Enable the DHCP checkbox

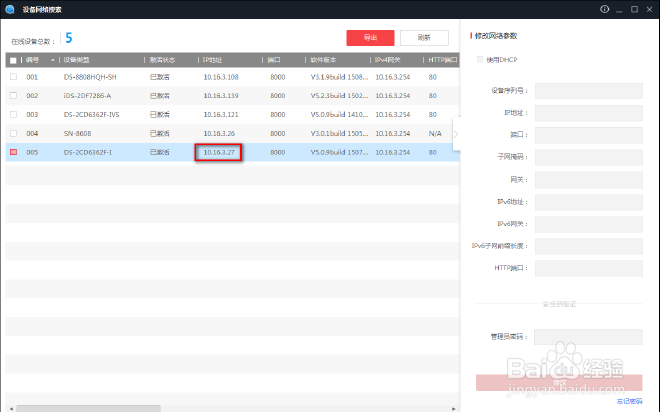pyautogui.click(x=480, y=59)
